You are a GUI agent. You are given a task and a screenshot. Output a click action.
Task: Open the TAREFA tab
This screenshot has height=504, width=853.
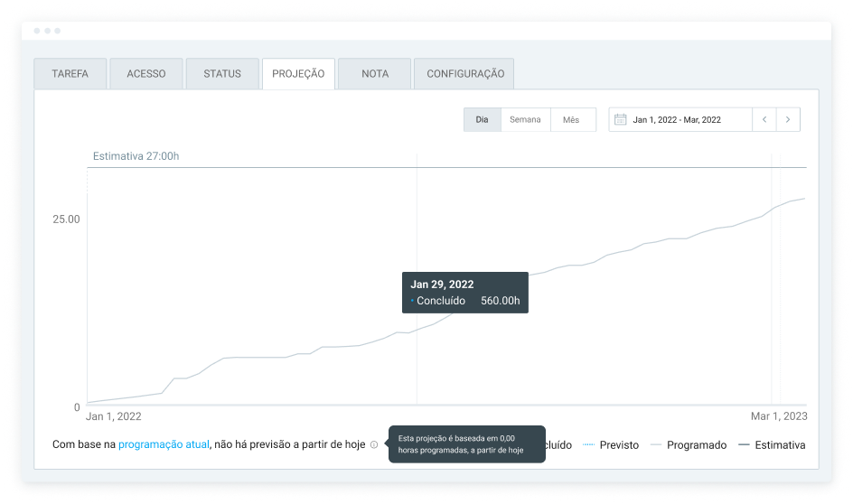tap(70, 74)
